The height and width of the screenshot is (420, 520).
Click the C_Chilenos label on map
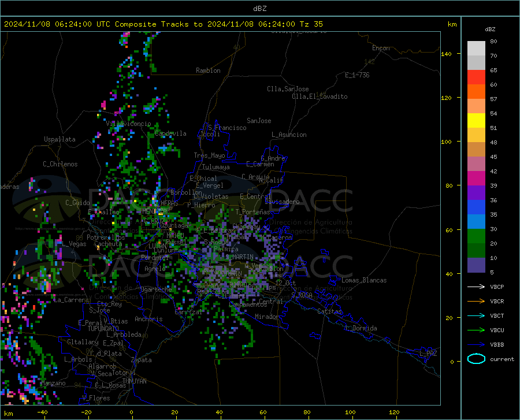(60, 164)
